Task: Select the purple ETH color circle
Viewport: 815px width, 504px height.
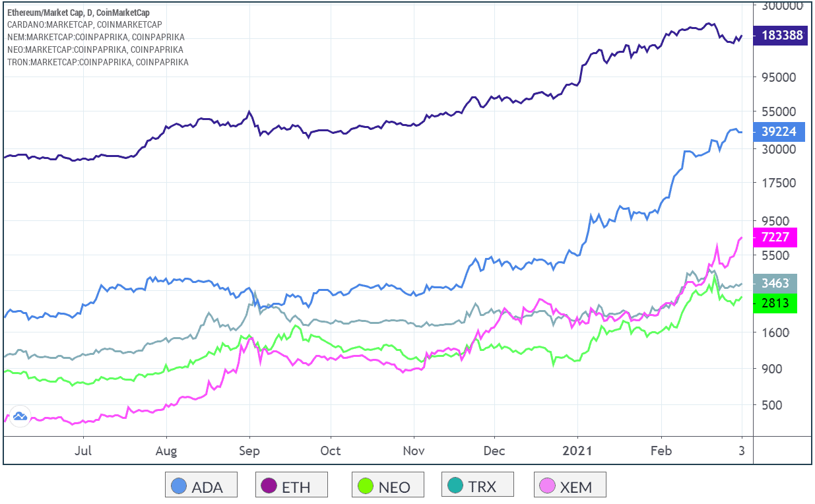Action: click(271, 487)
